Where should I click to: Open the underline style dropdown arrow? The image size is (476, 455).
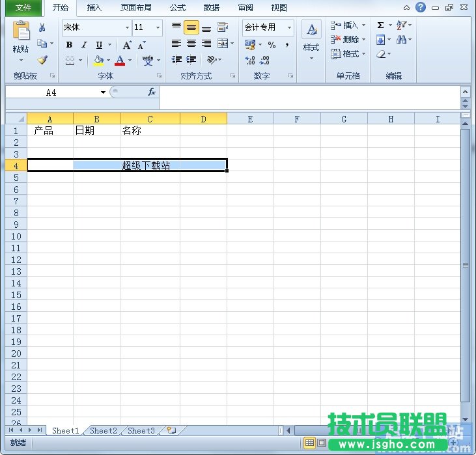point(109,45)
